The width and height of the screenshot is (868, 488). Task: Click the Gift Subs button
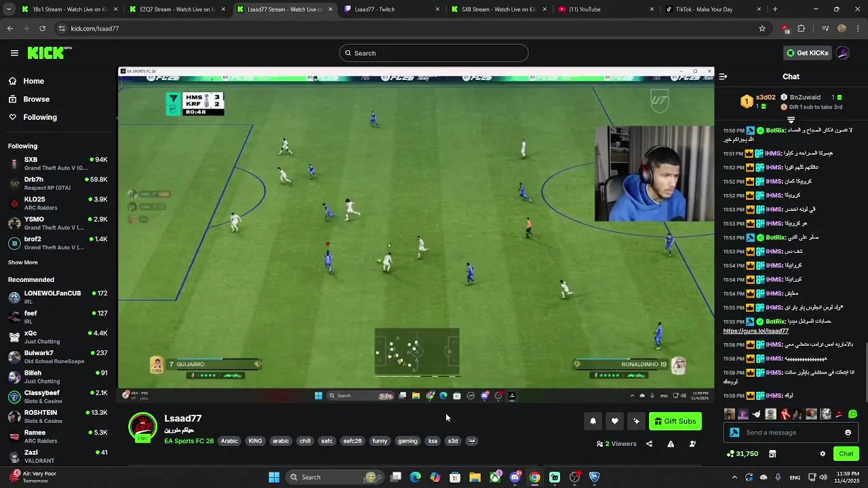675,421
